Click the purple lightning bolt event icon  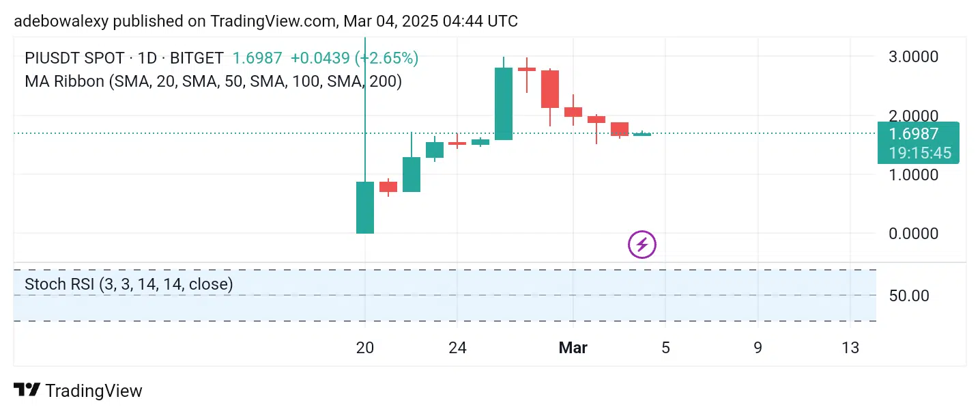642,245
